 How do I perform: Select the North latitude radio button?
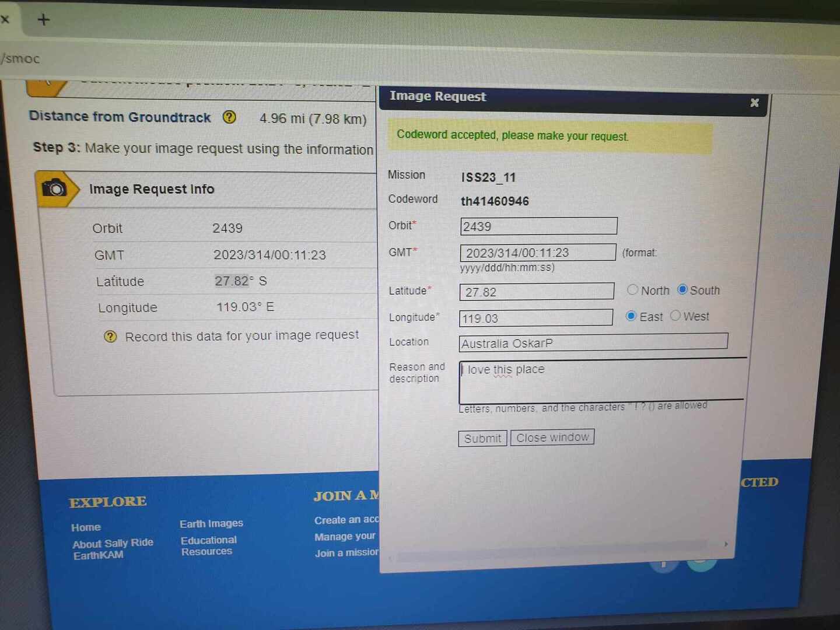point(632,289)
